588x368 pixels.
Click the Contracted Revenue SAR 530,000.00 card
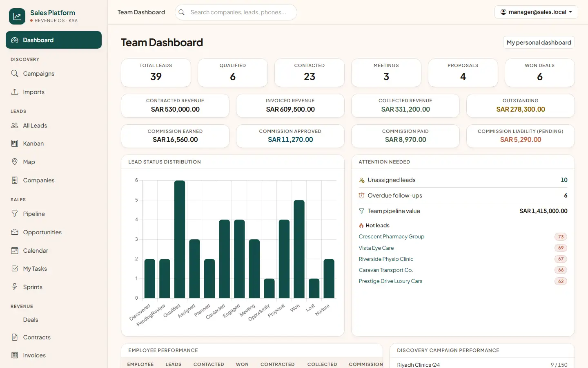[175, 105]
